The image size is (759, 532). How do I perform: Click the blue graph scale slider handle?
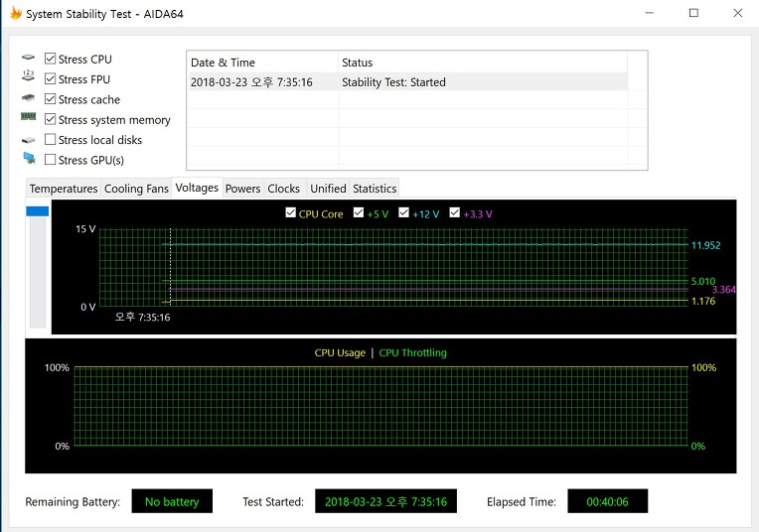click(38, 211)
